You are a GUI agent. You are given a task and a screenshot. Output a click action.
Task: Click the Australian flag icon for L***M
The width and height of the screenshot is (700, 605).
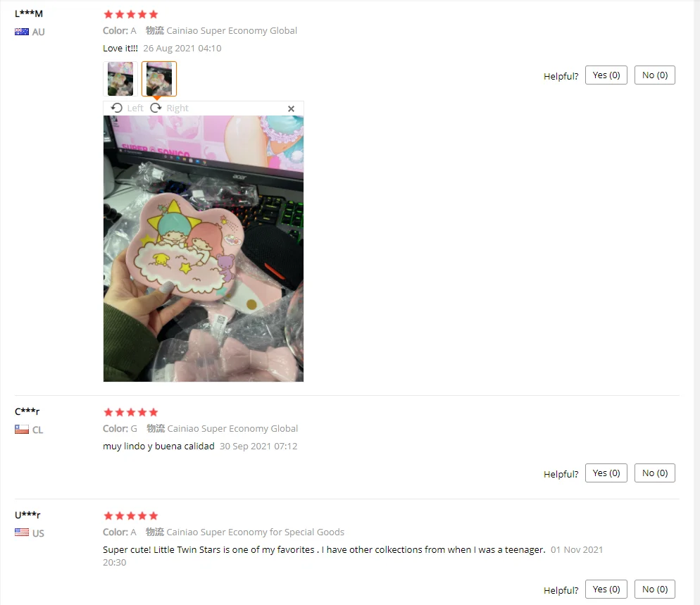(21, 32)
